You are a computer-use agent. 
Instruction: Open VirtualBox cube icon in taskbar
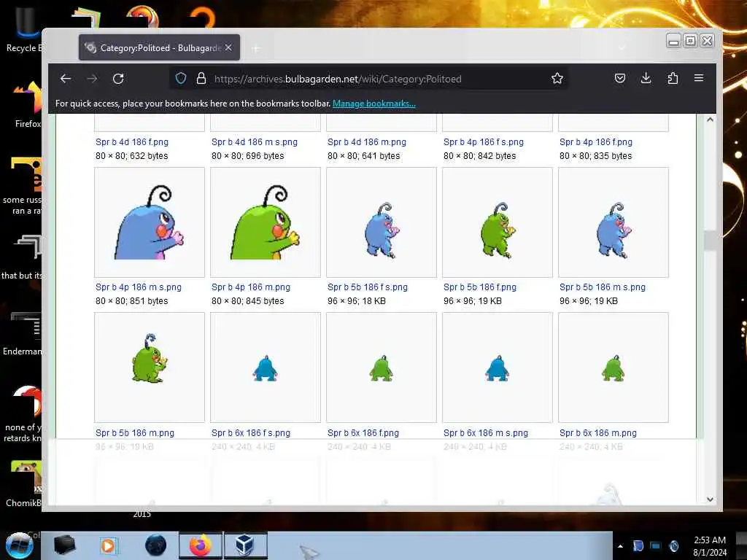pos(245,545)
